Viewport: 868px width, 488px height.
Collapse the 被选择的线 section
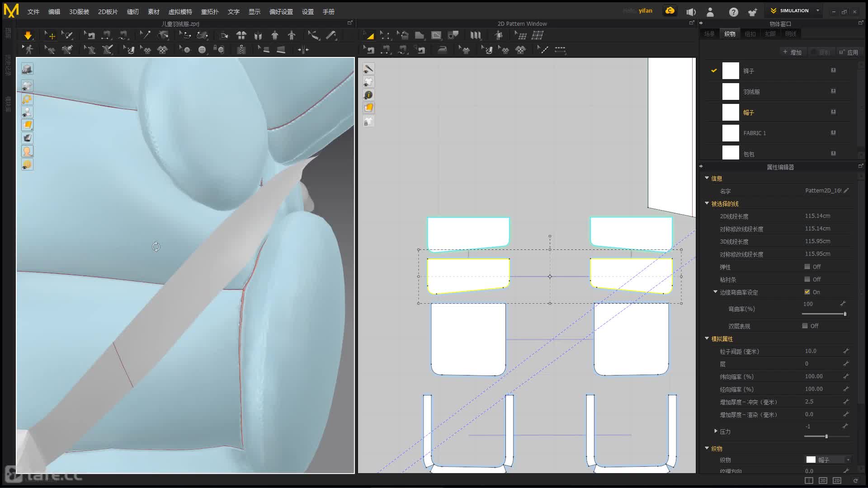[x=707, y=203]
